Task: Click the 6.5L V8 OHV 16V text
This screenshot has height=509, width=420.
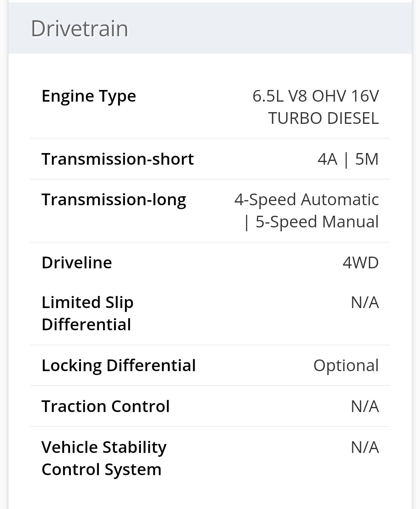Action: [315, 96]
